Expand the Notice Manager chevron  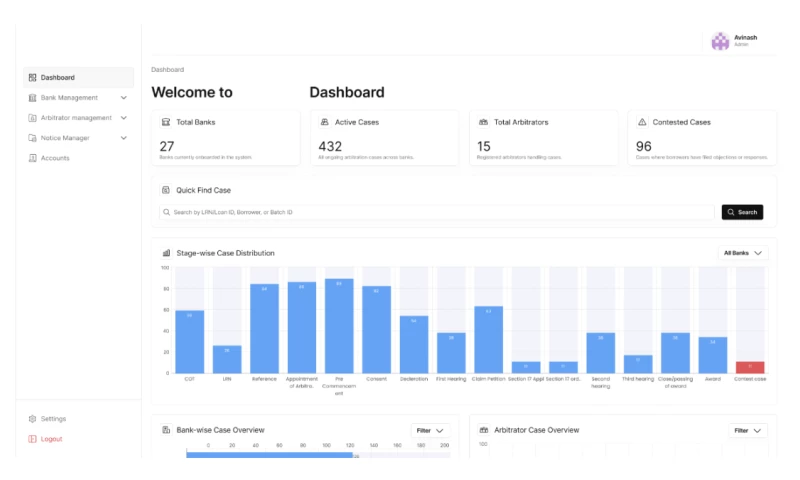pyautogui.click(x=124, y=138)
